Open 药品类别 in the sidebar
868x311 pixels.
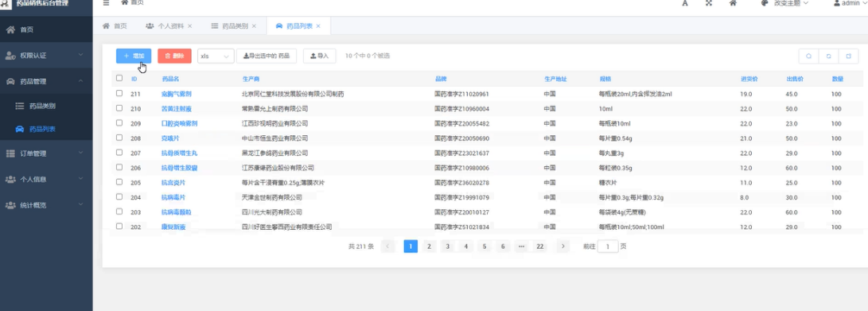tap(42, 105)
